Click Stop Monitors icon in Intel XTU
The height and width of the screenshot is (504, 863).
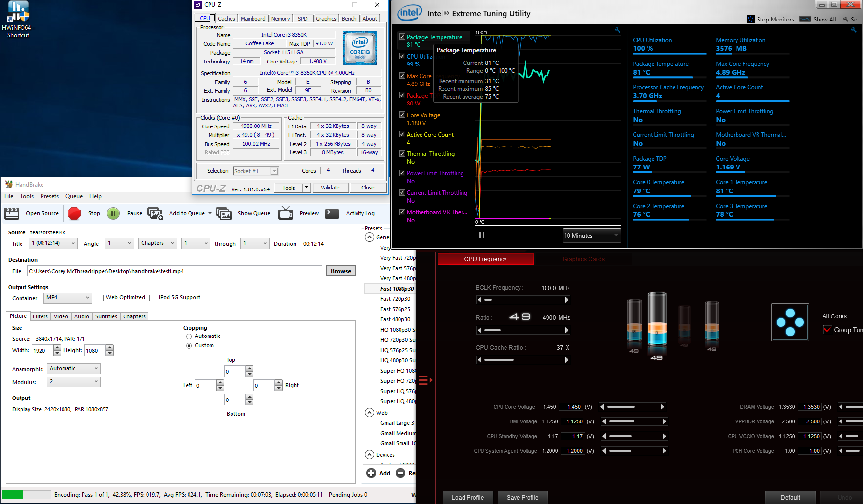pos(751,19)
